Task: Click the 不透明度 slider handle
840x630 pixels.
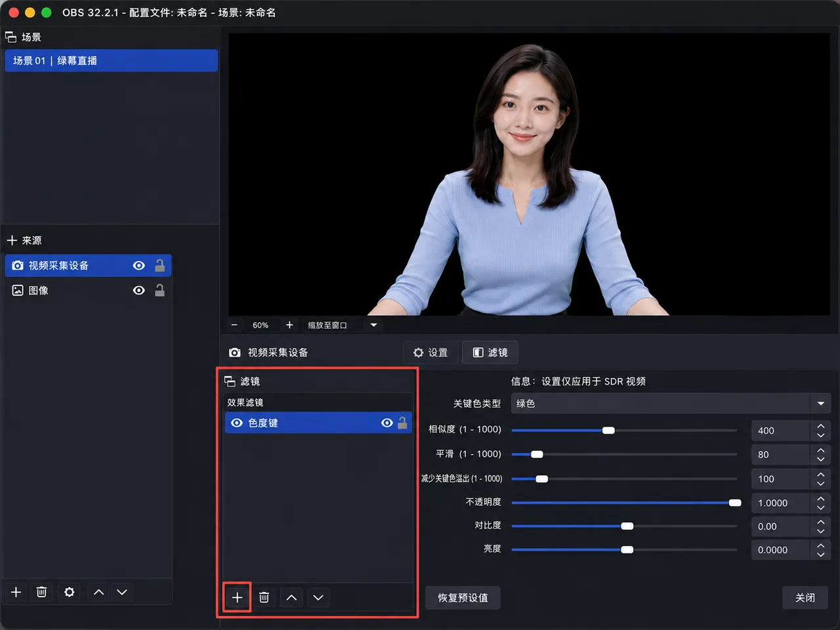Action: pos(735,503)
